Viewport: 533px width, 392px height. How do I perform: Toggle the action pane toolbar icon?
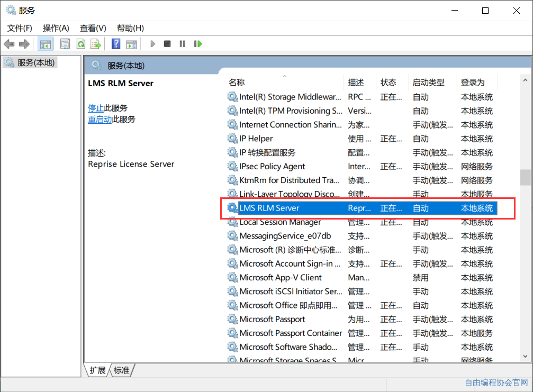click(x=132, y=44)
